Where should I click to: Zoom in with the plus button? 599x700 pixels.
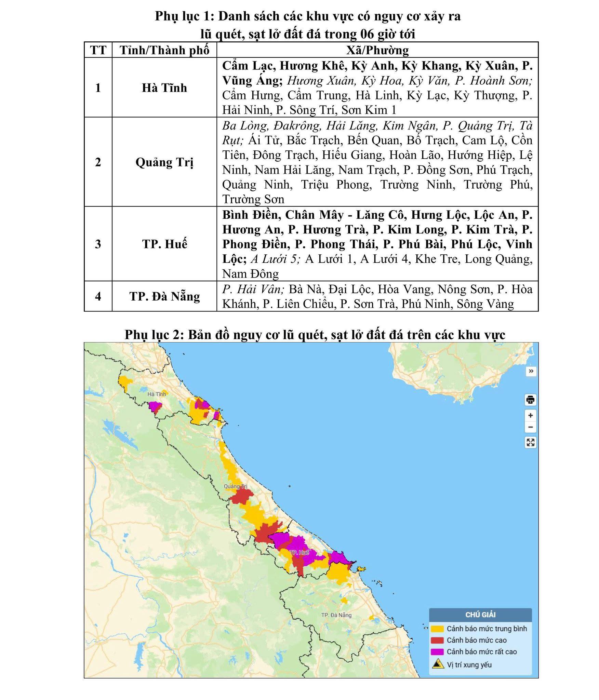(x=530, y=415)
